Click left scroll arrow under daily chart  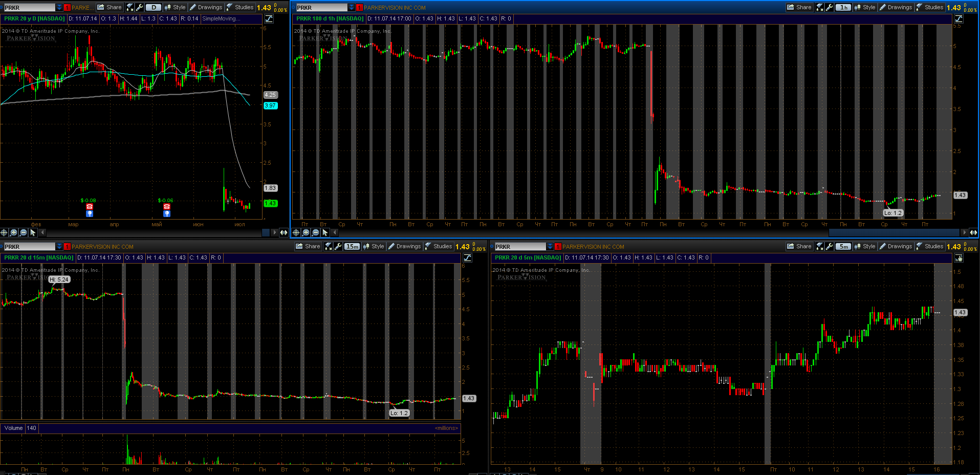point(42,232)
